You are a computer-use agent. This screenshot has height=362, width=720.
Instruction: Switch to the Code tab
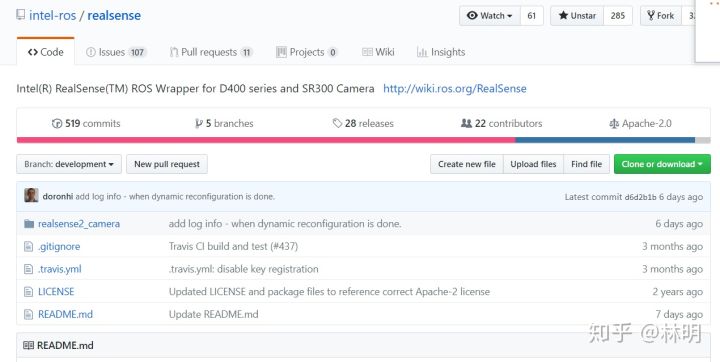[45, 52]
